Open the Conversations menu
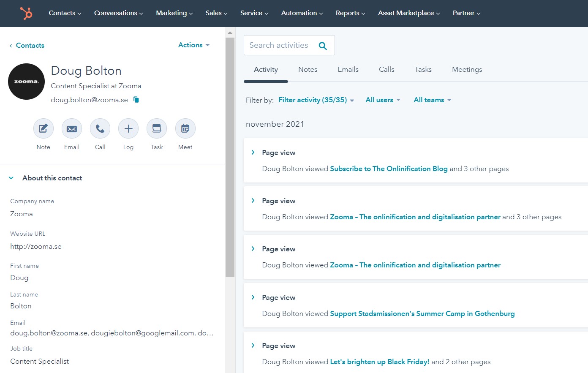Image resolution: width=588 pixels, height=373 pixels. (x=119, y=13)
